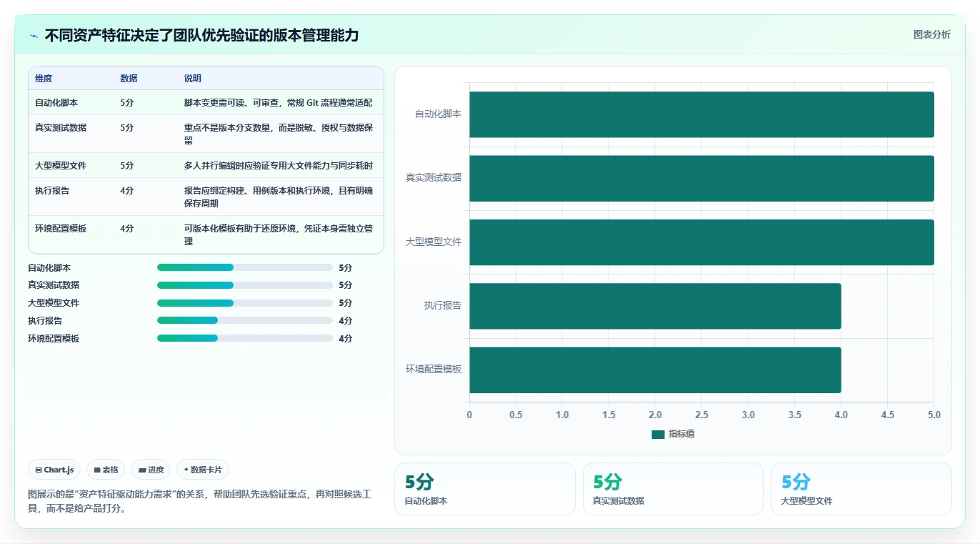Click the 真实测试数据 progress bar
This screenshot has height=544, width=980.
pos(245,285)
